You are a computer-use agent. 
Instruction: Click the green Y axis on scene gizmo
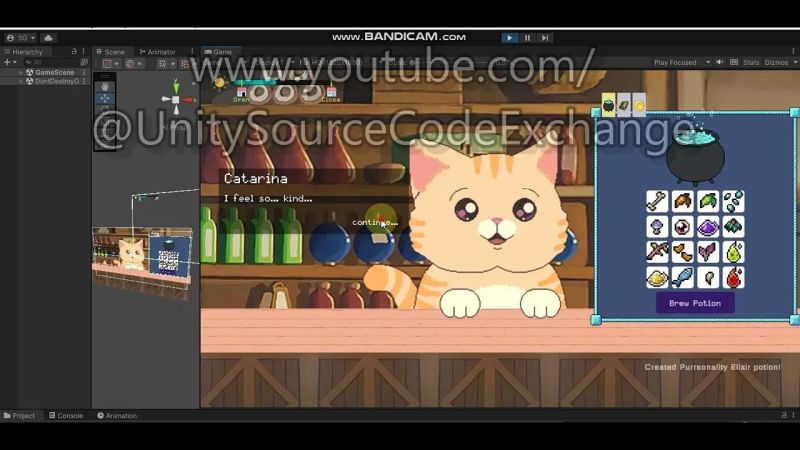pos(176,86)
